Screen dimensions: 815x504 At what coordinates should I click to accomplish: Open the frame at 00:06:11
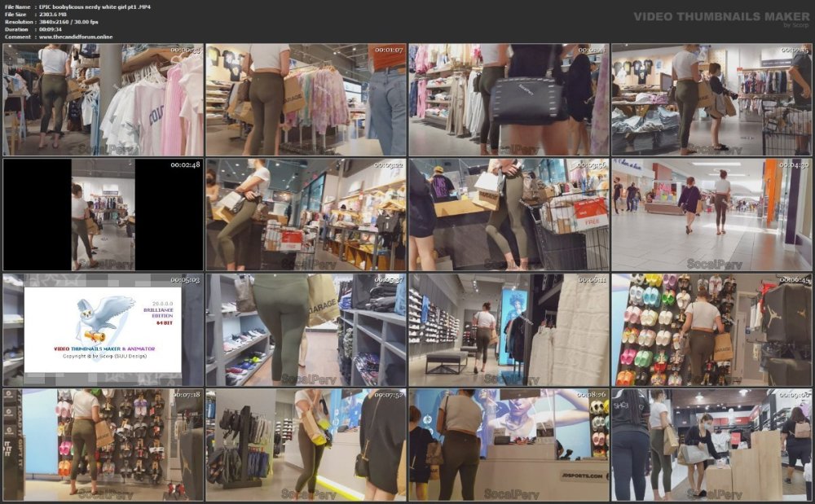[x=509, y=330]
